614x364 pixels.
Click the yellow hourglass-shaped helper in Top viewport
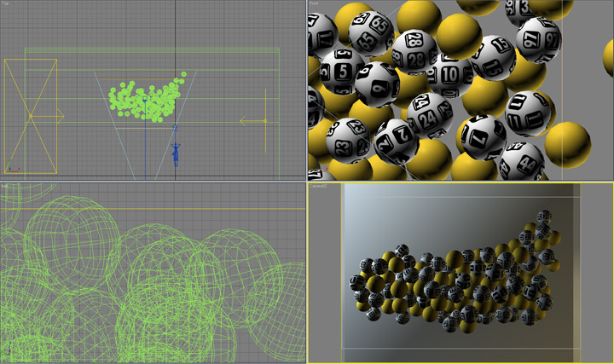(31, 115)
